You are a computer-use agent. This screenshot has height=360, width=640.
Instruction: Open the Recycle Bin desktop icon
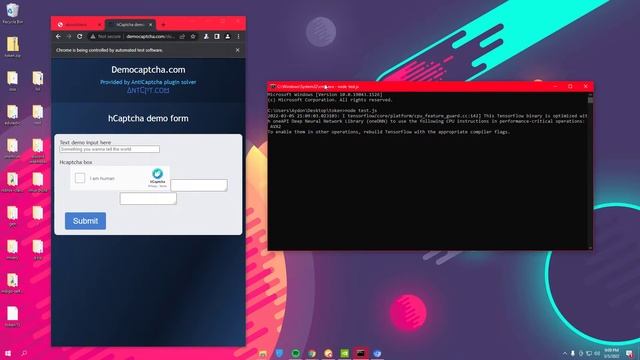click(x=13, y=13)
